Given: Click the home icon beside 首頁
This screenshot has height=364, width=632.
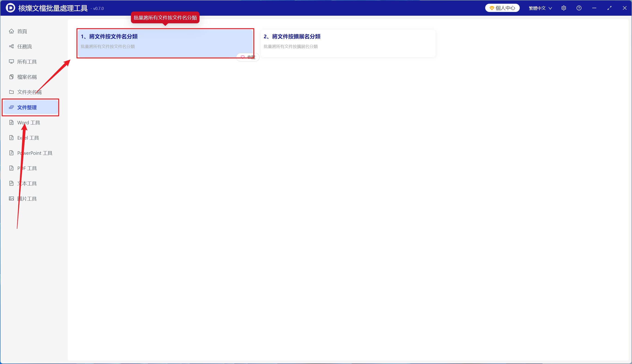Looking at the screenshot, I should click(x=11, y=31).
